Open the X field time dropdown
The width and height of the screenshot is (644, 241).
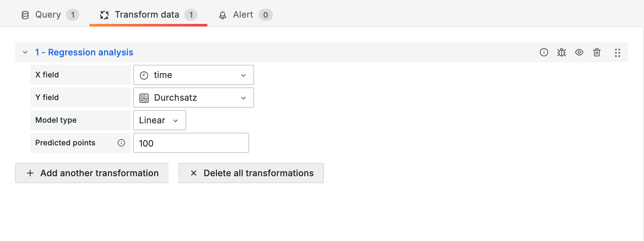pos(193,75)
